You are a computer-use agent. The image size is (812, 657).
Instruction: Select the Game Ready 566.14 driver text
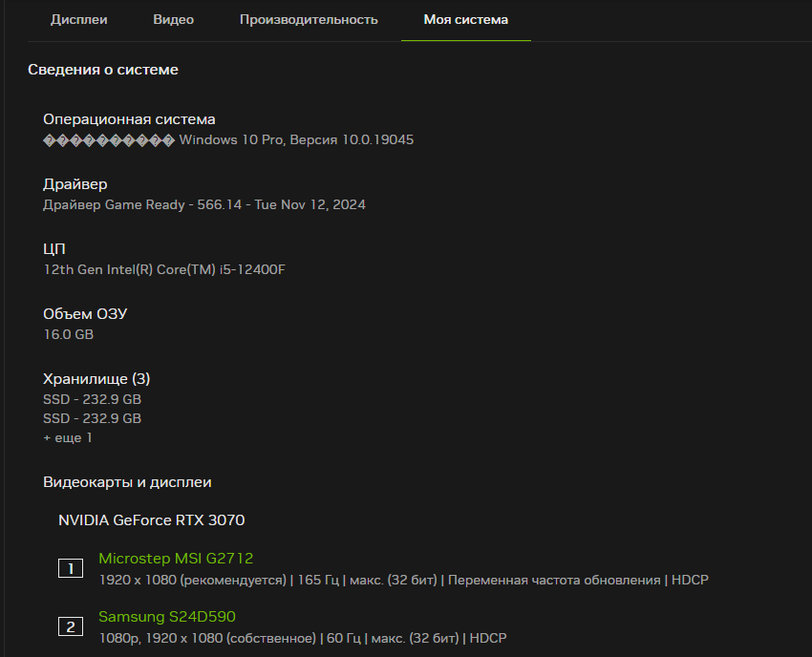click(x=204, y=204)
